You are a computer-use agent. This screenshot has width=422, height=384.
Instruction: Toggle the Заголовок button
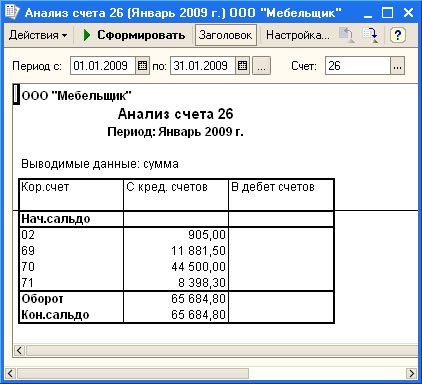225,35
